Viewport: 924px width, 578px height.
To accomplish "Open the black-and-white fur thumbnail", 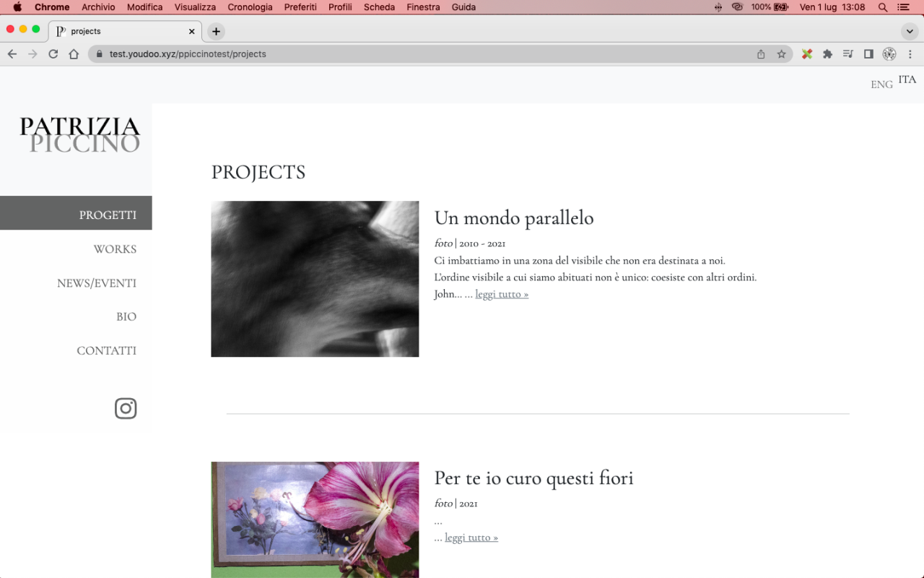I will pyautogui.click(x=315, y=279).
